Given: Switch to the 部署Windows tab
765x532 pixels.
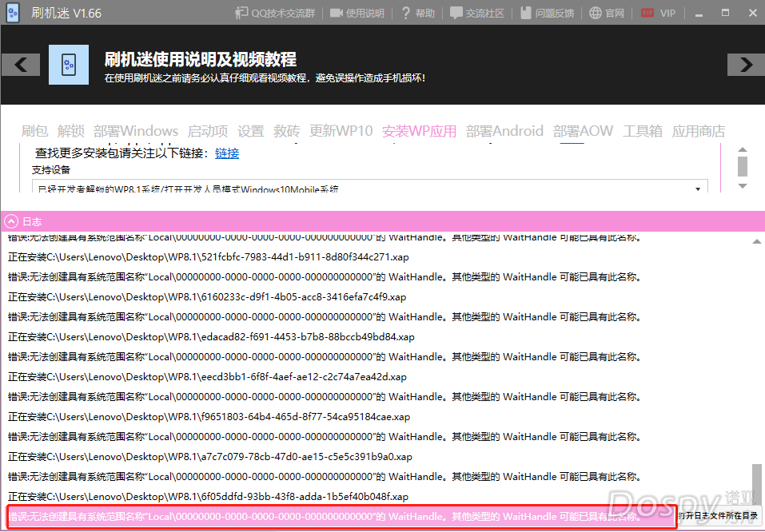Looking at the screenshot, I should pyautogui.click(x=136, y=131).
